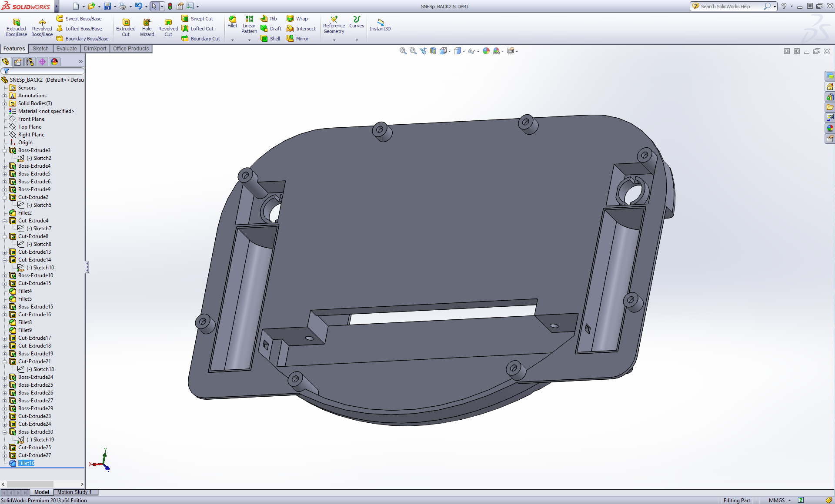Screen dimensions: 835x504
Task: Expand the Annotations node
Action: [x=5, y=96]
